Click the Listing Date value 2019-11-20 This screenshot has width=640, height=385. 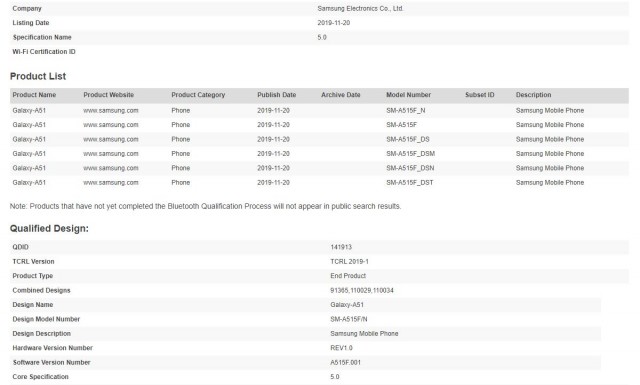click(x=333, y=23)
